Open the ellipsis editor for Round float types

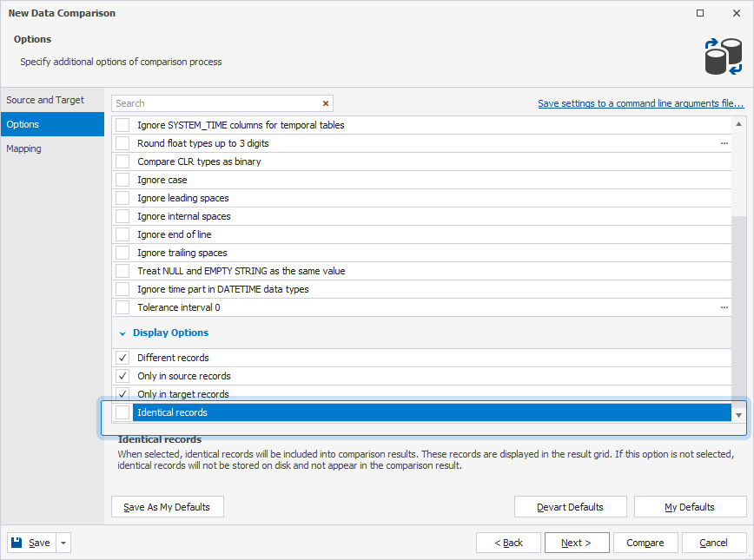tap(724, 143)
